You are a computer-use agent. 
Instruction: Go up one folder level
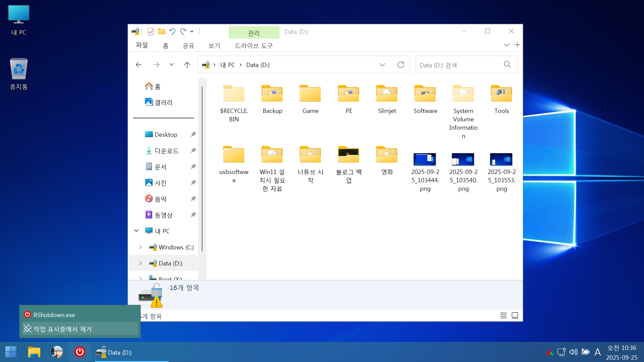pos(187,65)
